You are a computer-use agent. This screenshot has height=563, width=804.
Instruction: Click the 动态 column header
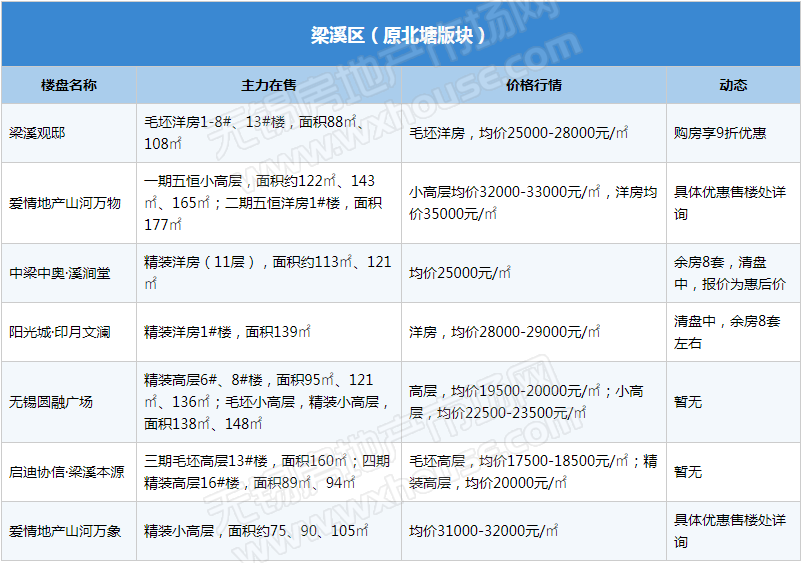733,85
